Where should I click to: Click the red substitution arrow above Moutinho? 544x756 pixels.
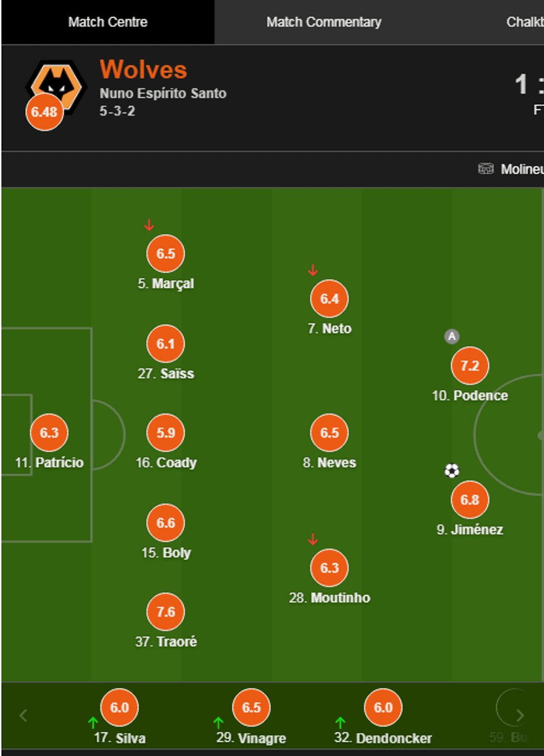[313, 539]
